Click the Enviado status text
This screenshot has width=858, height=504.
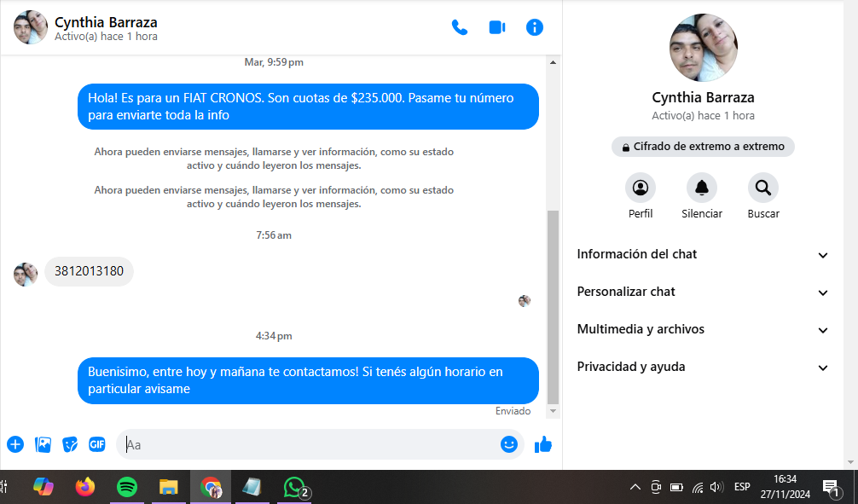click(513, 411)
